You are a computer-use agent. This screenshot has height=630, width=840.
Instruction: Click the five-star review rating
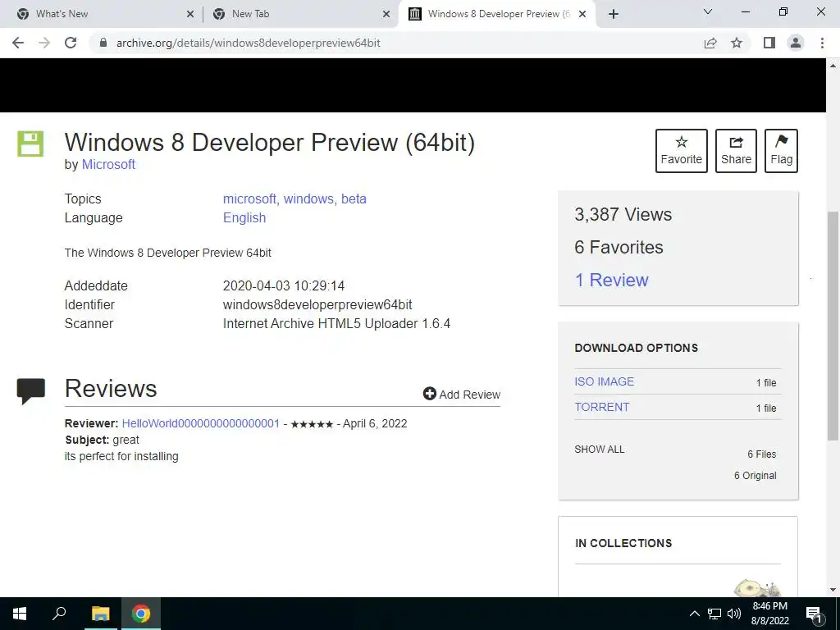click(x=312, y=424)
